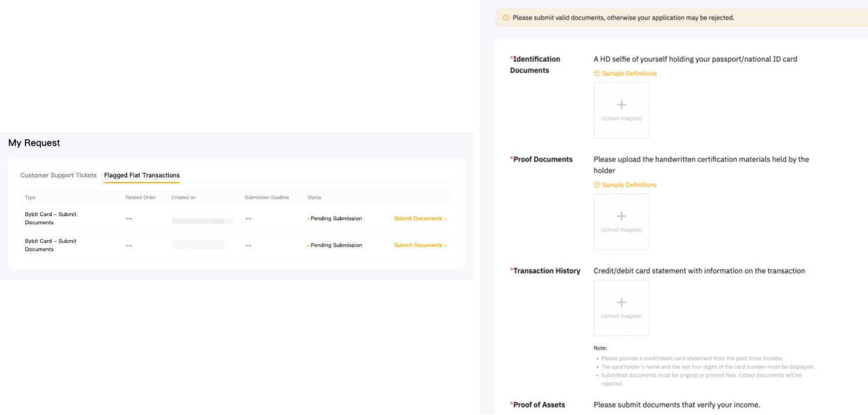The height and width of the screenshot is (415, 868).
Task: Click question-mark icon beside Proof Documents' Sample Definitions
Action: (x=597, y=185)
